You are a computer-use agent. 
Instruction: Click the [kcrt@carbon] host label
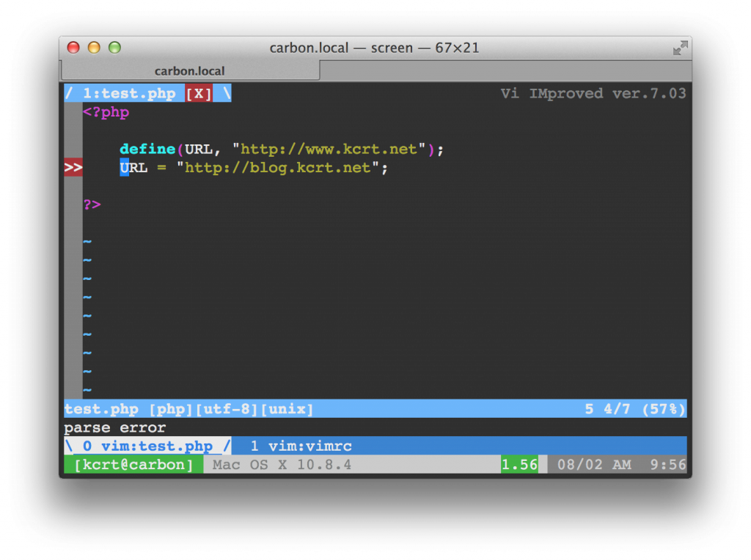coord(133,465)
